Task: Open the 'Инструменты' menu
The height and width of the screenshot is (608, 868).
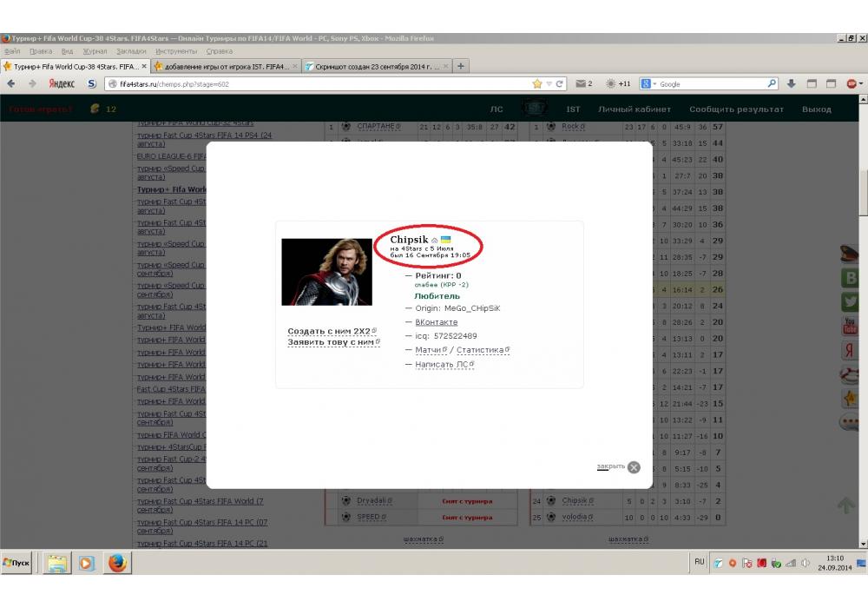Action: coord(174,51)
